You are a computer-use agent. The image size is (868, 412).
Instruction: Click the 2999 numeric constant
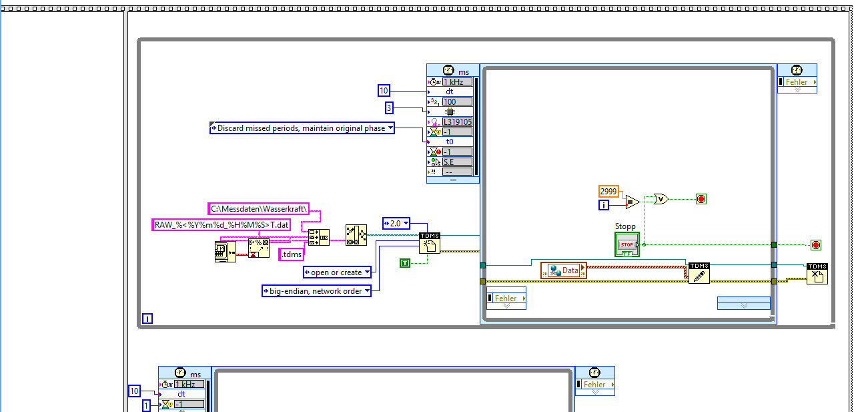pyautogui.click(x=609, y=191)
